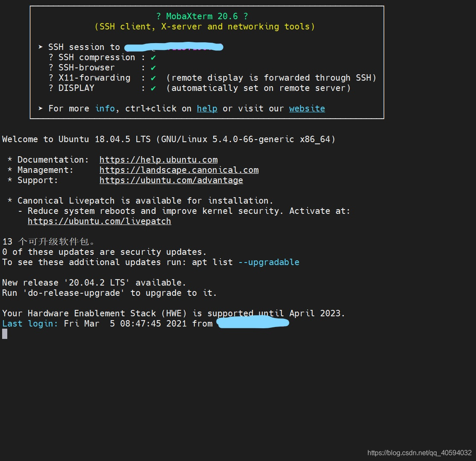This screenshot has height=461, width=476.
Task: Visit the website link
Action: point(307,108)
